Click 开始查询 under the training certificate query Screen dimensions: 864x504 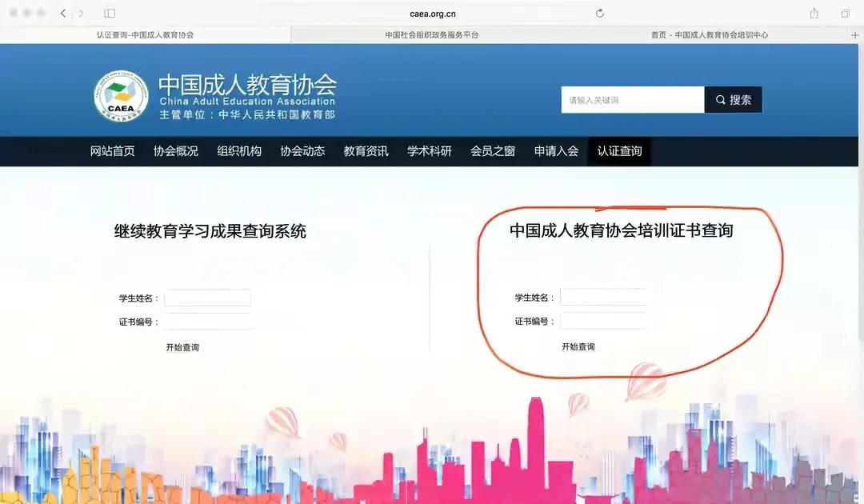click(x=578, y=346)
